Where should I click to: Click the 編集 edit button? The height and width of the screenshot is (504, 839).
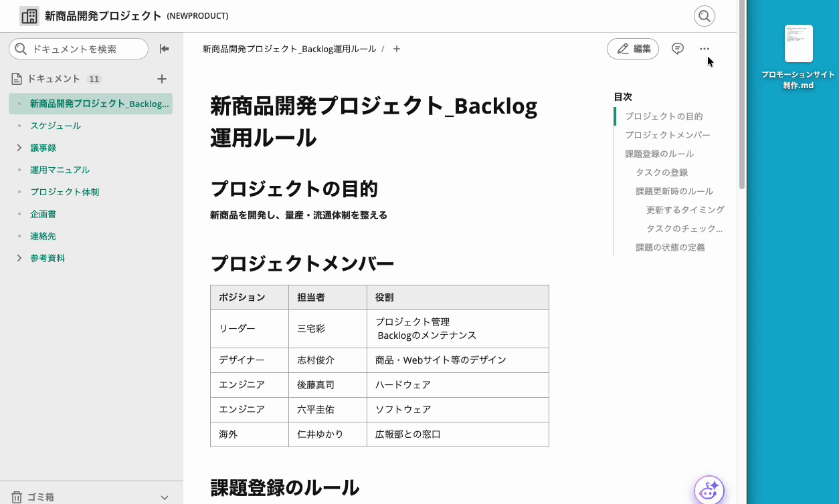tap(632, 48)
